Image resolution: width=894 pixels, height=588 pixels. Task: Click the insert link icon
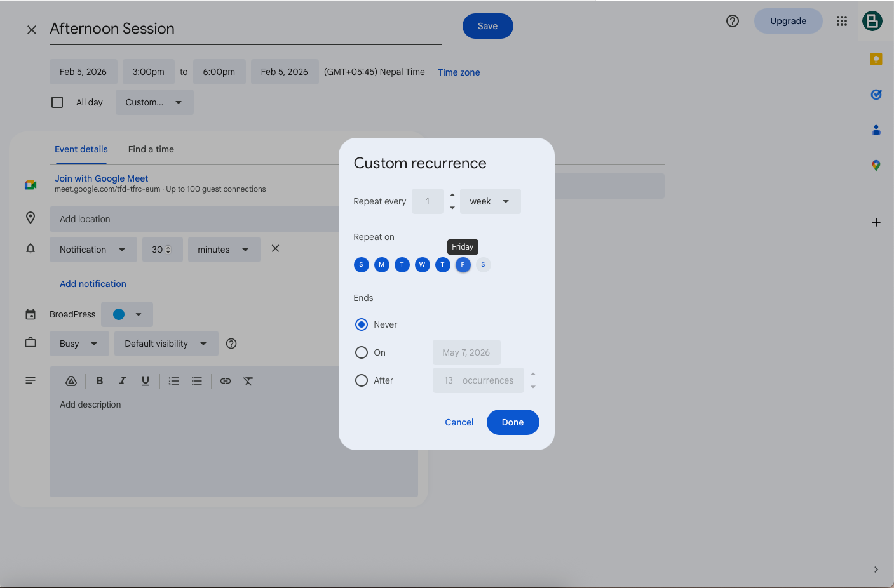[226, 381]
